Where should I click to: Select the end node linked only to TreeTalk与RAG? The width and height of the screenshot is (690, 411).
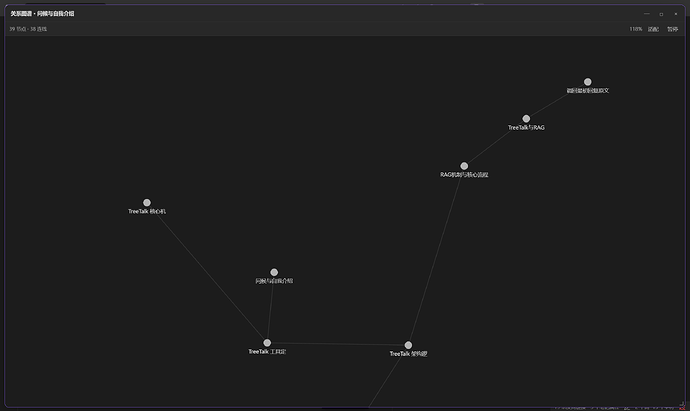(587, 82)
